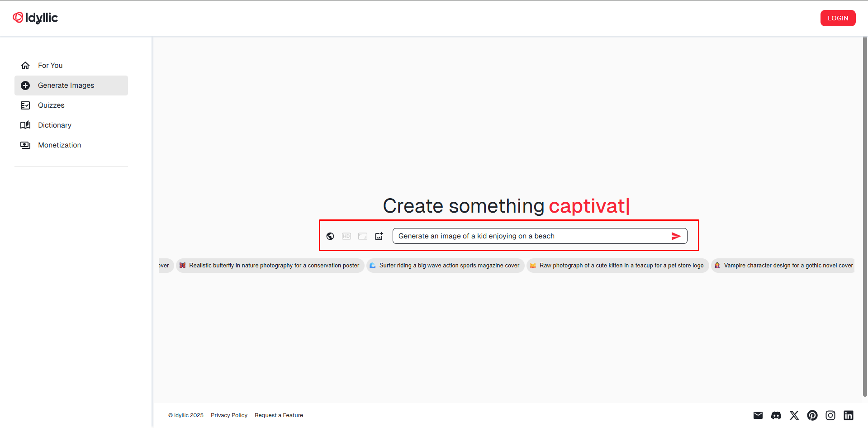Open the Request a Feature link
Screen dimensions: 868x428
279,415
